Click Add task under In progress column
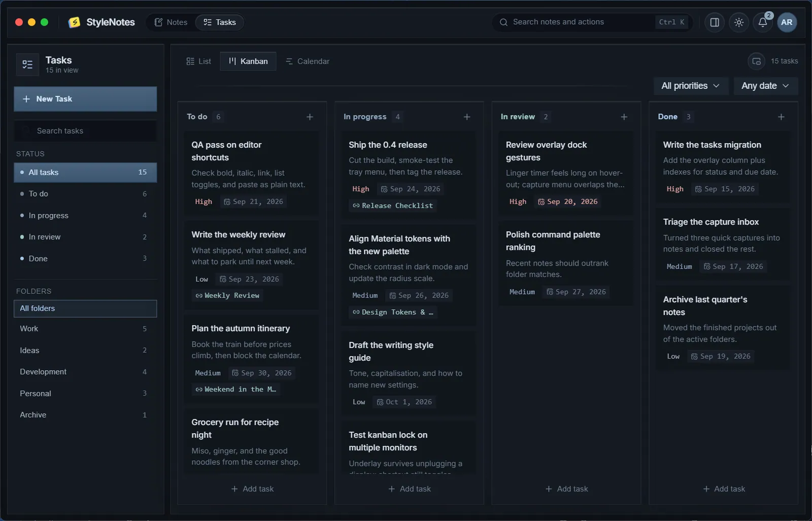Image resolution: width=812 pixels, height=521 pixels. pyautogui.click(x=410, y=489)
